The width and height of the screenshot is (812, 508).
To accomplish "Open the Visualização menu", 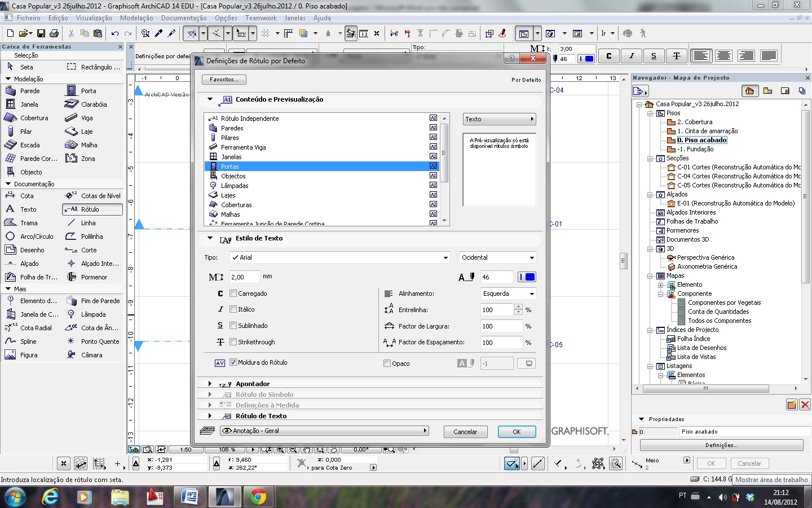I will click(94, 18).
